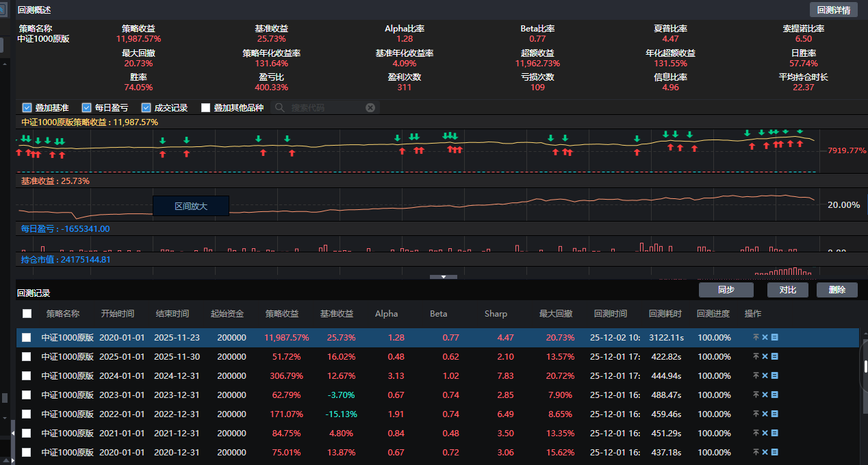Click the magnifier icon in the search bar
This screenshot has height=465, width=868.
278,107
